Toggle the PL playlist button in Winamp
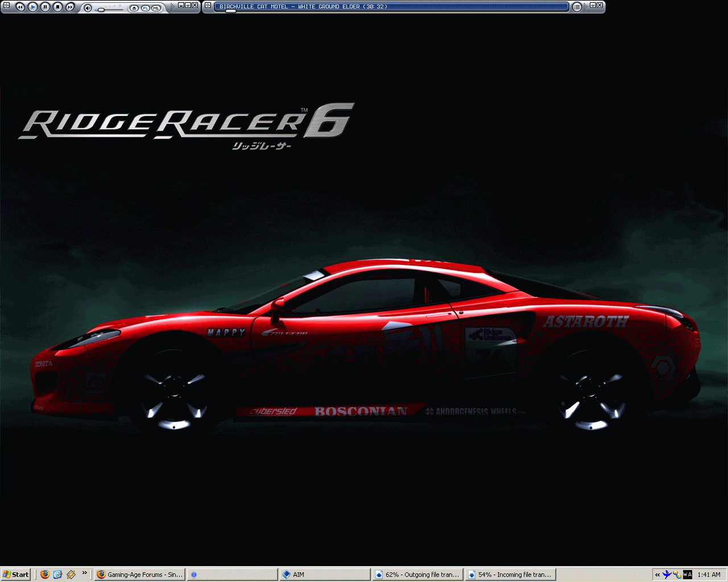 (146, 8)
